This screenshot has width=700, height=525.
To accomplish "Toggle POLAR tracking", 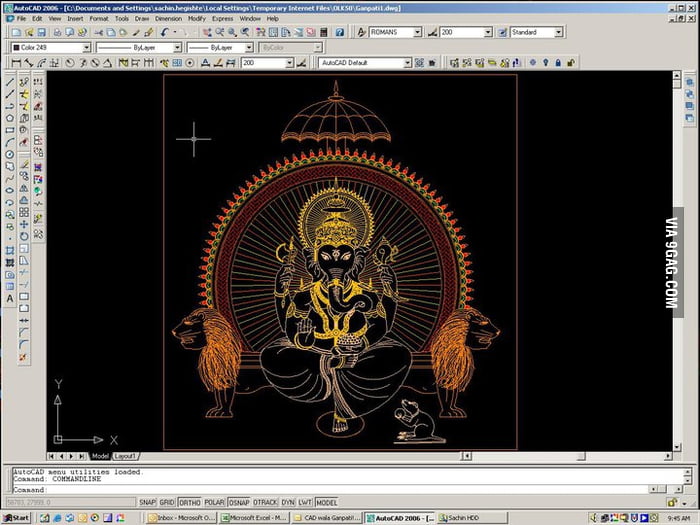I will click(x=214, y=503).
